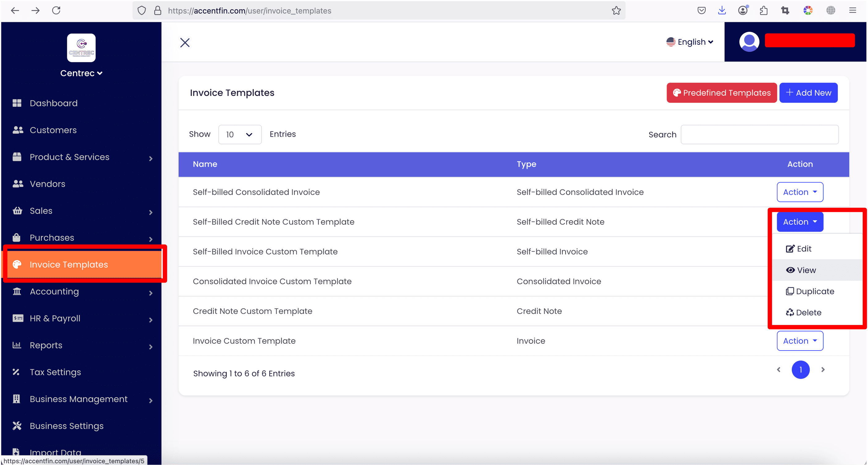Go to pagination page 1

coord(800,370)
